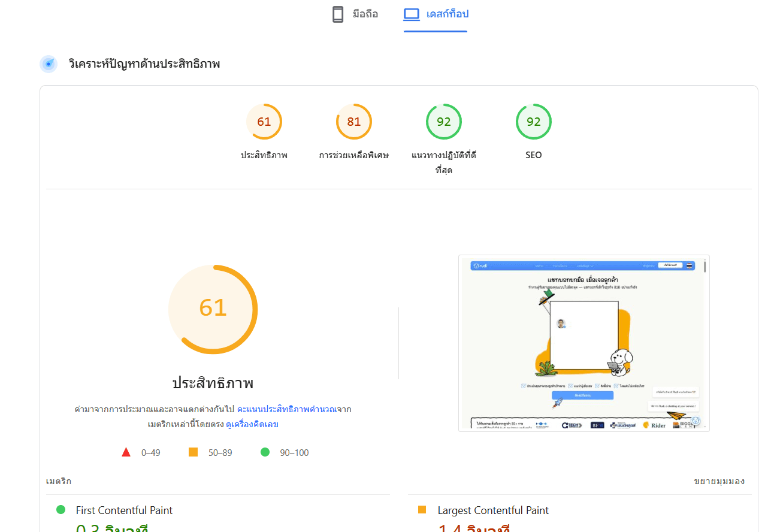Image resolution: width=768 pixels, height=532 pixels.
Task: Click the 50–89 range legend text
Action: 220,453
